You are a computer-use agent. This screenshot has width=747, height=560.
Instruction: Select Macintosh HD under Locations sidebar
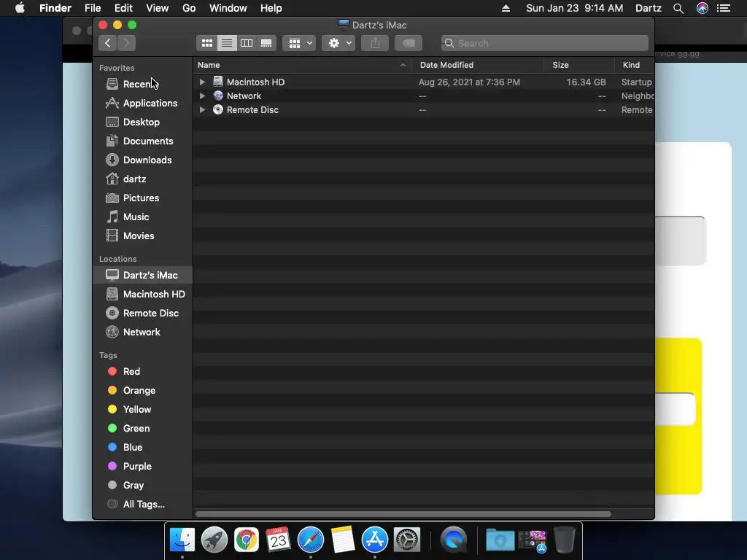point(142,295)
